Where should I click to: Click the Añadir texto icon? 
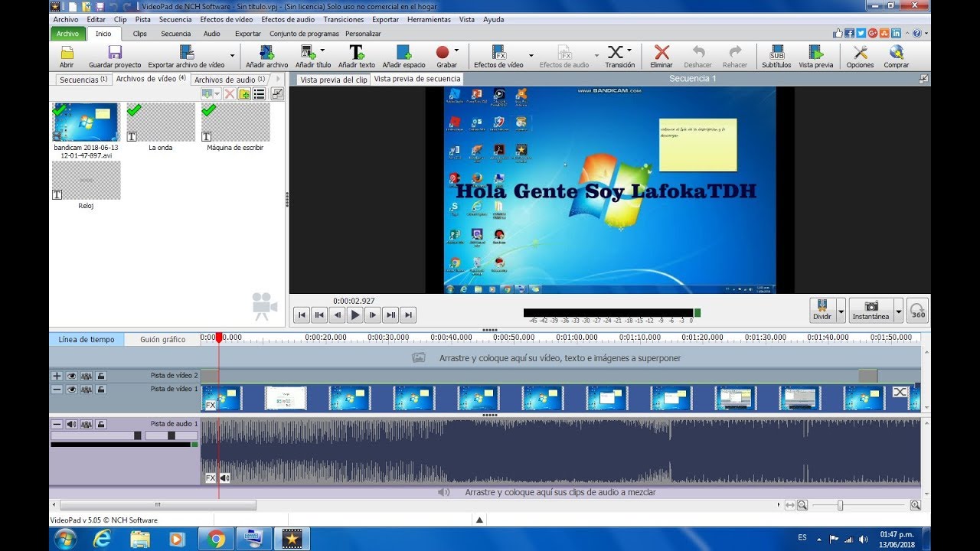tap(357, 53)
